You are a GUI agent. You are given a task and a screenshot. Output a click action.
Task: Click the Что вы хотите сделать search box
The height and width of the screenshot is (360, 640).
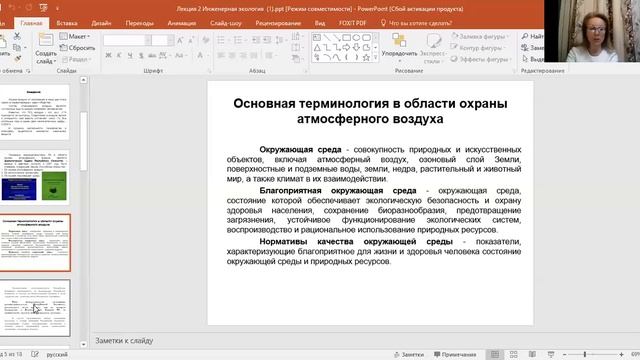[x=416, y=23]
